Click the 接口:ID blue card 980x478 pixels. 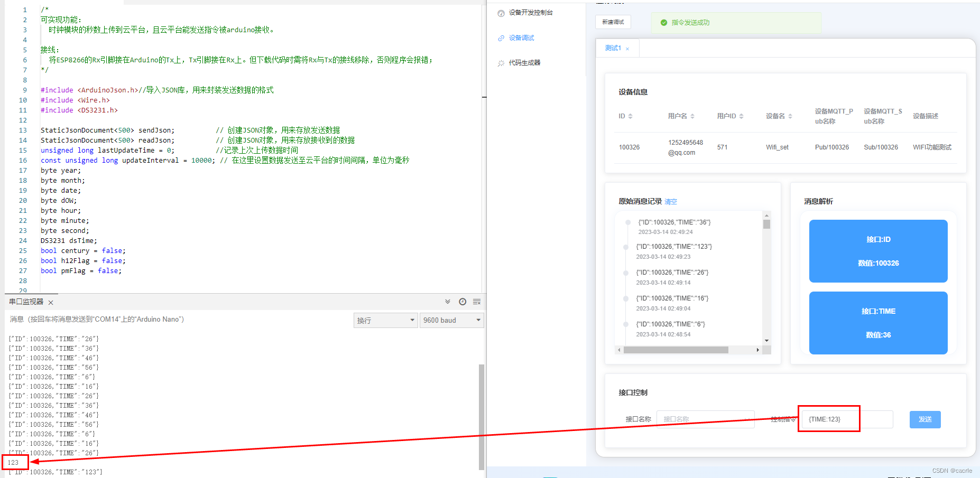click(878, 251)
